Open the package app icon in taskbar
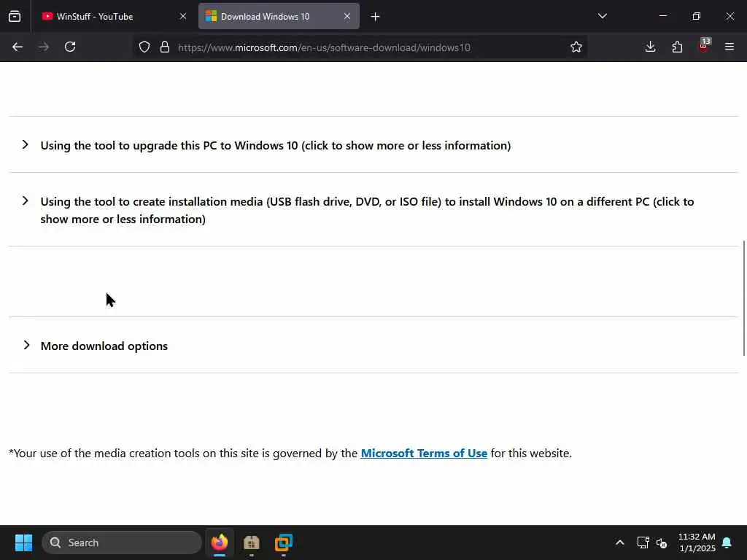Screen dimensions: 747x560 click(x=252, y=542)
